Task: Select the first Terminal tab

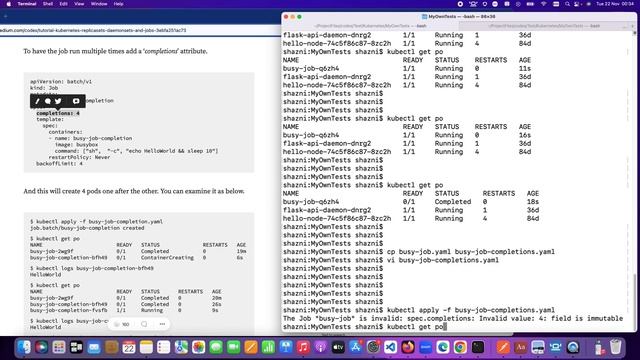Action: [370, 26]
